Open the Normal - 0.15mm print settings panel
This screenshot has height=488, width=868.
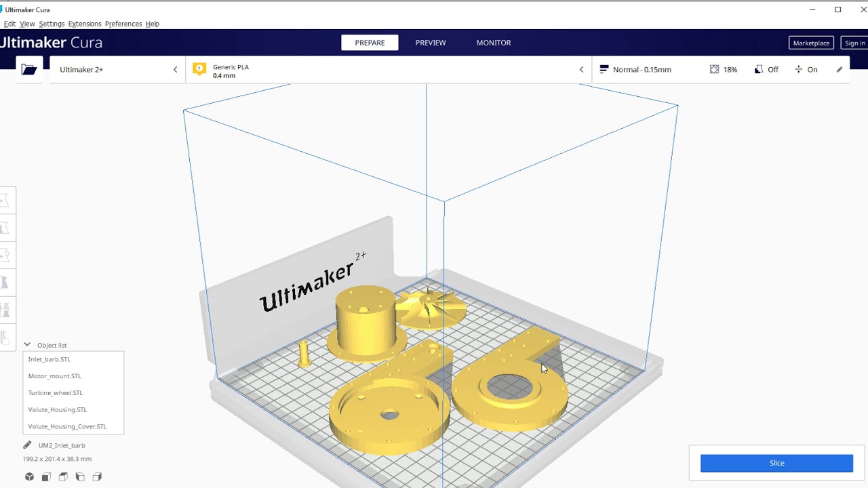[x=722, y=69]
